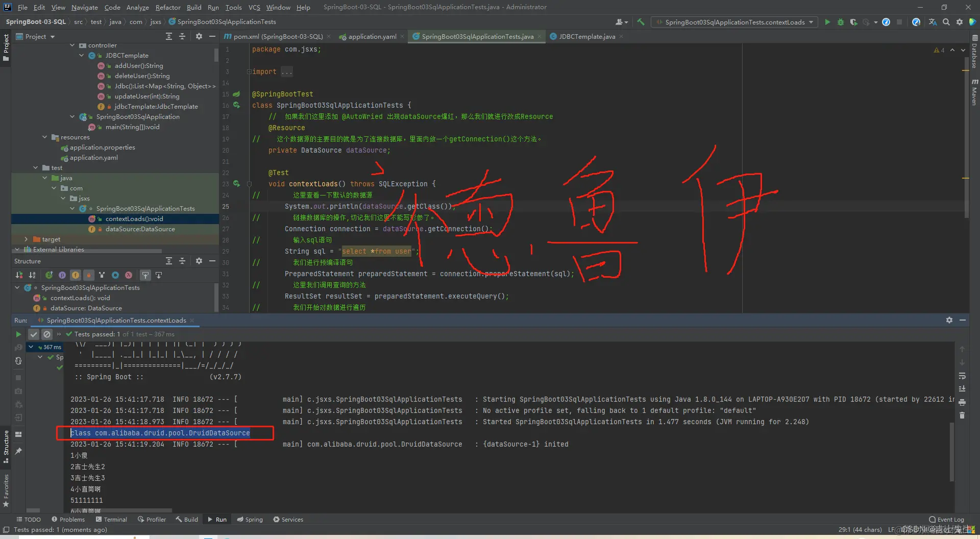
Task: Open the Terminal tool window
Action: (x=111, y=519)
